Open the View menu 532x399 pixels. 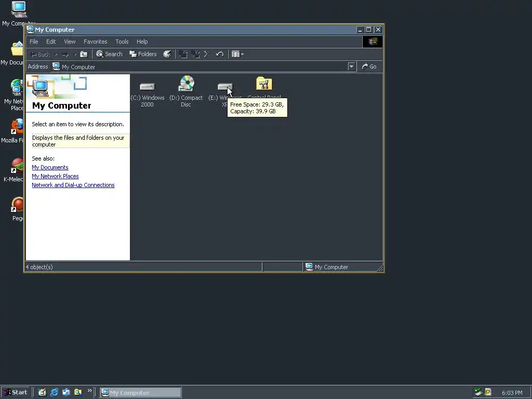[x=70, y=42]
